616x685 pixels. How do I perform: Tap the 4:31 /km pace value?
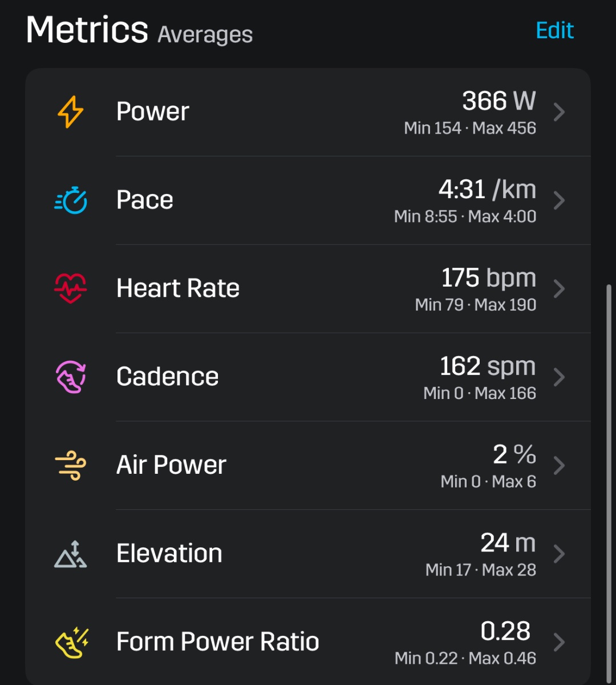point(487,190)
